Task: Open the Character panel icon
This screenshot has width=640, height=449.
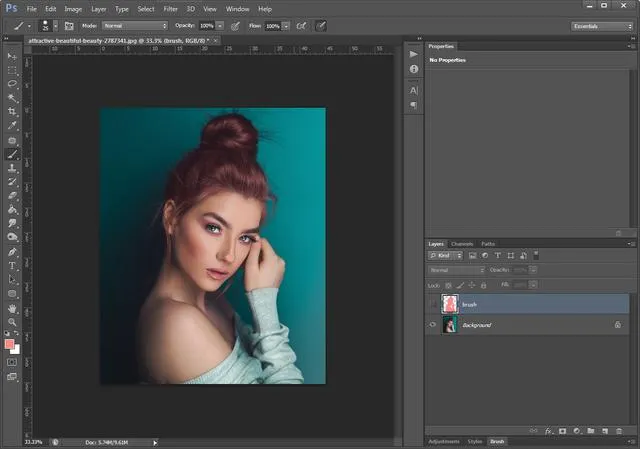Action: point(413,90)
